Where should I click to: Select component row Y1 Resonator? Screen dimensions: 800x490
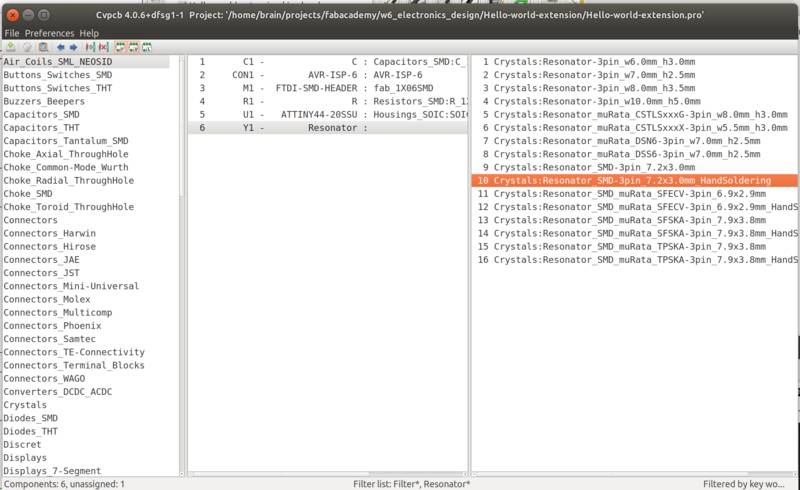(328, 128)
